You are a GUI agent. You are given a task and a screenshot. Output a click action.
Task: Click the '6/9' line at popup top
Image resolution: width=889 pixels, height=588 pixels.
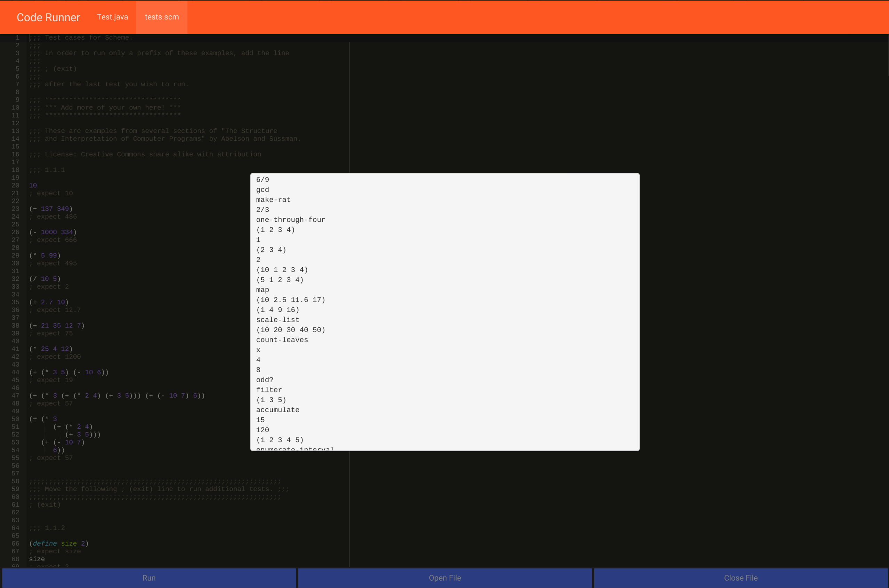point(262,180)
